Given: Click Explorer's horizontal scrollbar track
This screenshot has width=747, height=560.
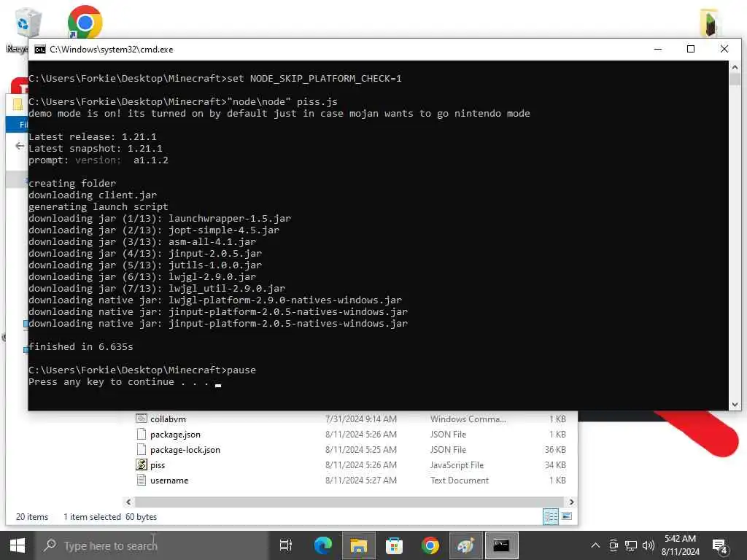Looking at the screenshot, I should 350,502.
